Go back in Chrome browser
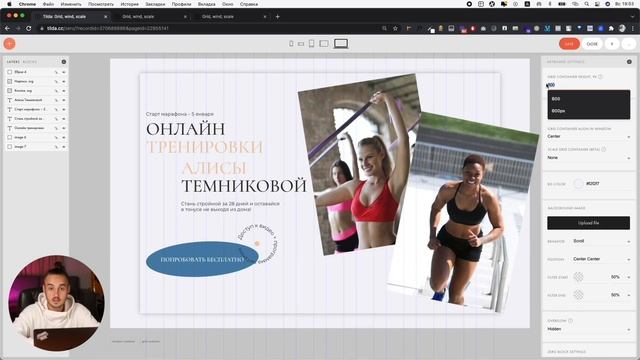Screen dimensions: 640x360 click(x=7, y=28)
